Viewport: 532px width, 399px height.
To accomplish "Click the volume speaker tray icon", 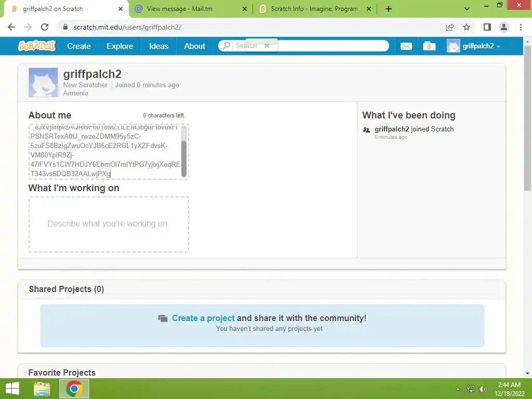I will click(483, 389).
